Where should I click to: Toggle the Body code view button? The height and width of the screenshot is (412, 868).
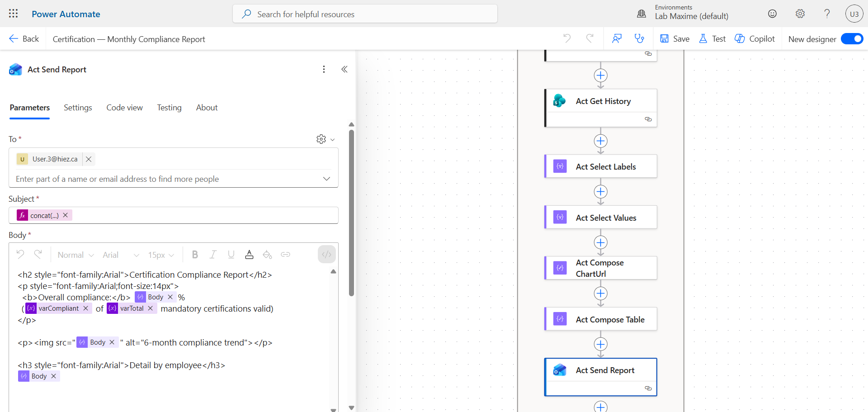point(327,254)
